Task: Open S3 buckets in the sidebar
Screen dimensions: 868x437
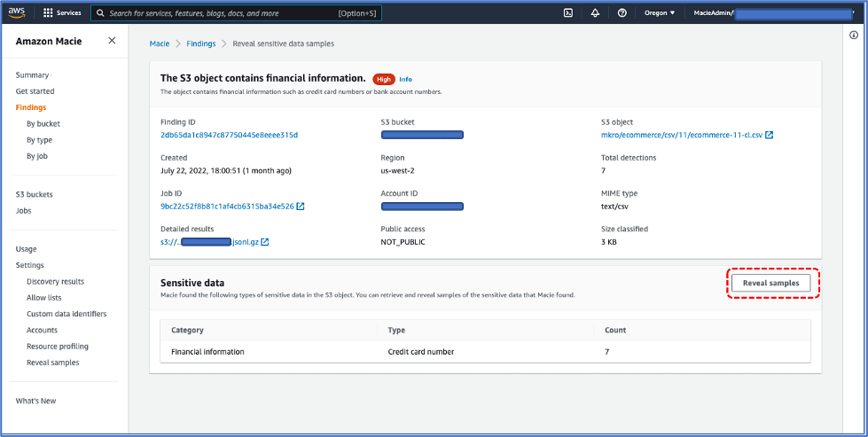Action: coord(35,195)
